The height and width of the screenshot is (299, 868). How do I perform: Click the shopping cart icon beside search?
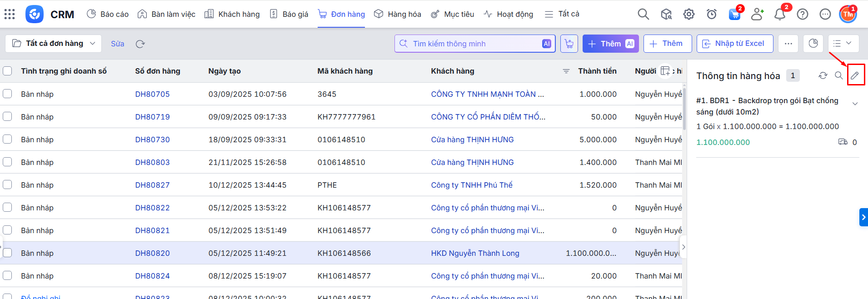569,44
